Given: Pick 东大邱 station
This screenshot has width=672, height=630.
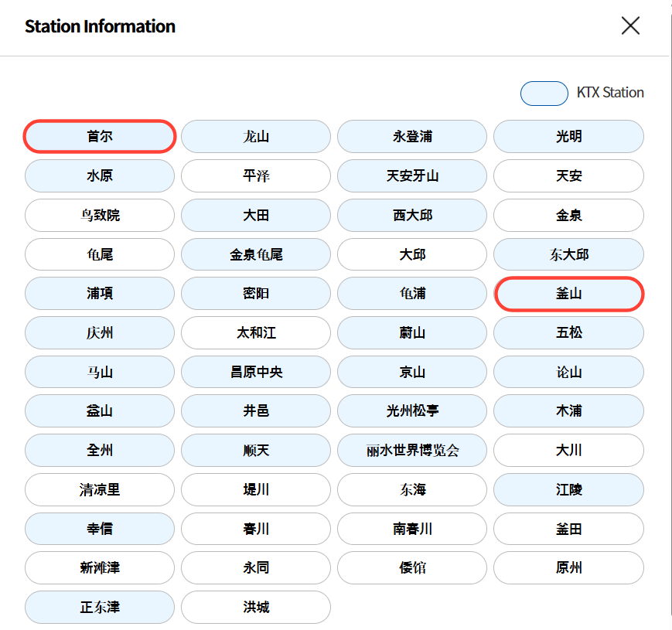Looking at the screenshot, I should coord(568,254).
